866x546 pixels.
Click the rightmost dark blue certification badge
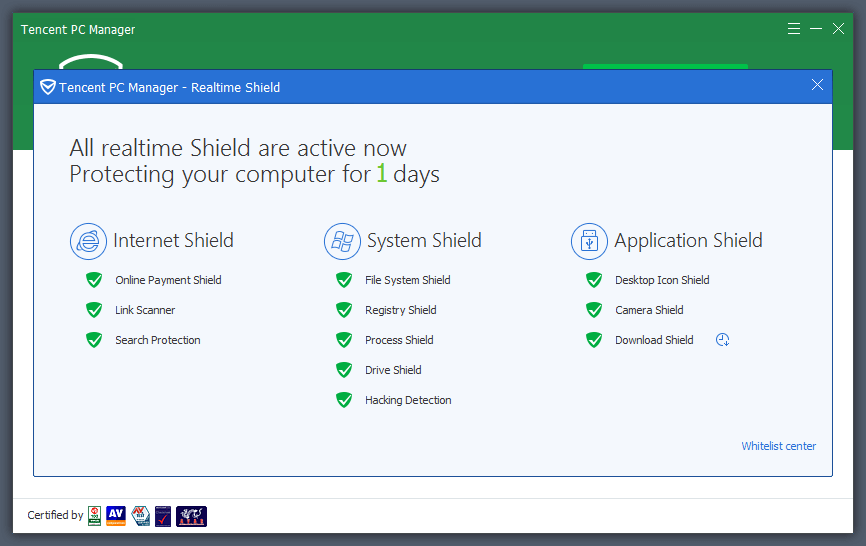pos(192,516)
